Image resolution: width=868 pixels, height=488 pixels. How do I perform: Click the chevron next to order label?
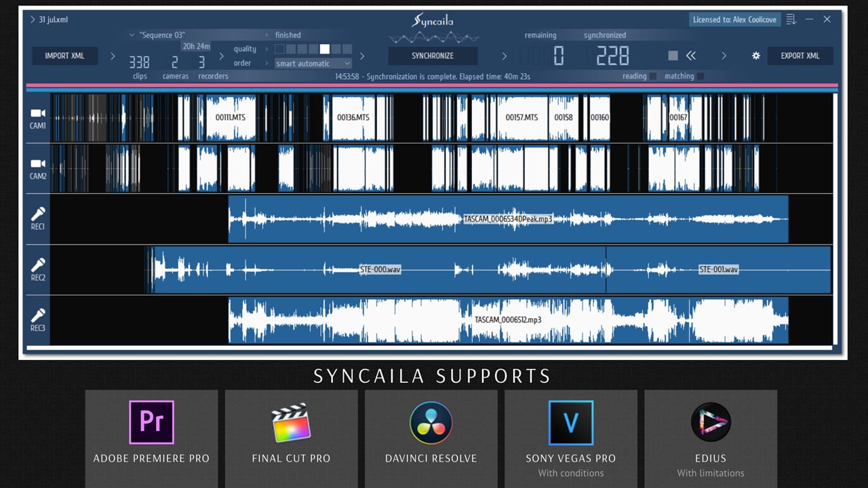pyautogui.click(x=267, y=63)
